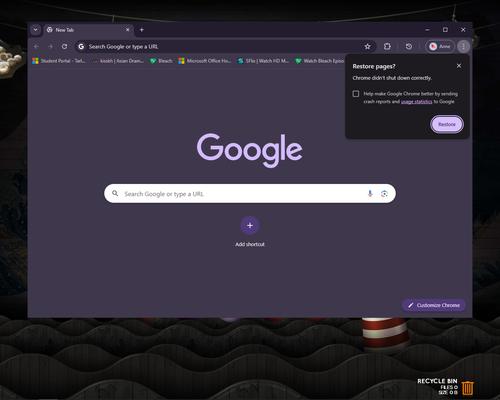500x400 pixels.
Task: Open Watch Bleach Episodes bookmark
Action: 320,61
